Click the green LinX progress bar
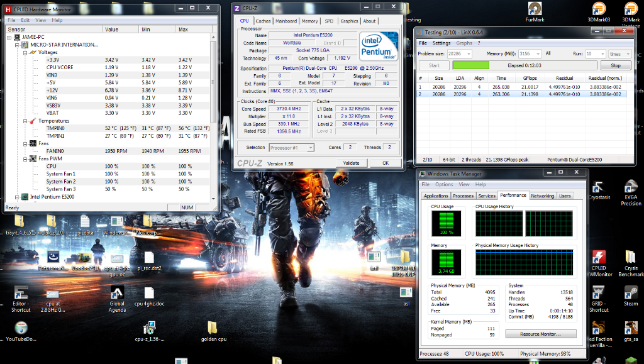Screen dimensions: 644x364 (470, 65)
